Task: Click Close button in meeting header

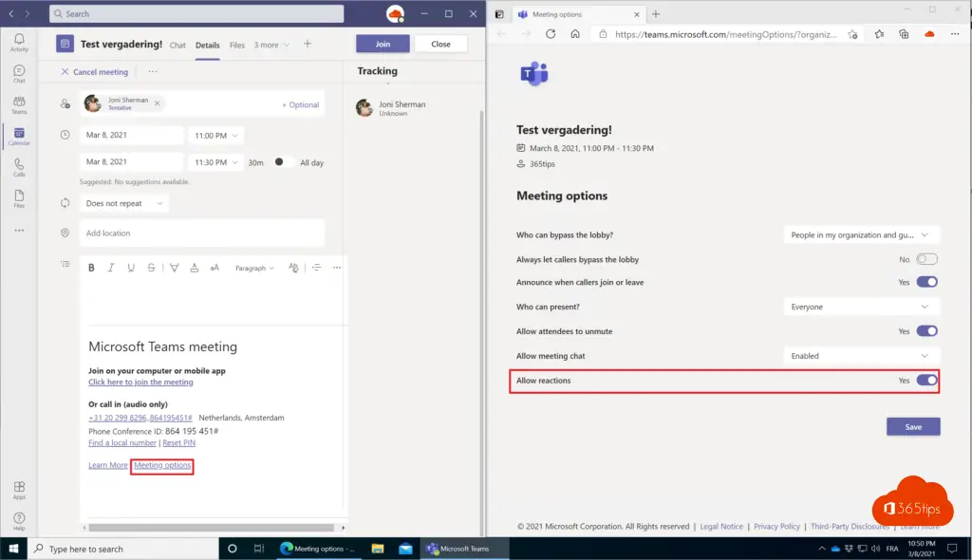Action: pos(440,44)
